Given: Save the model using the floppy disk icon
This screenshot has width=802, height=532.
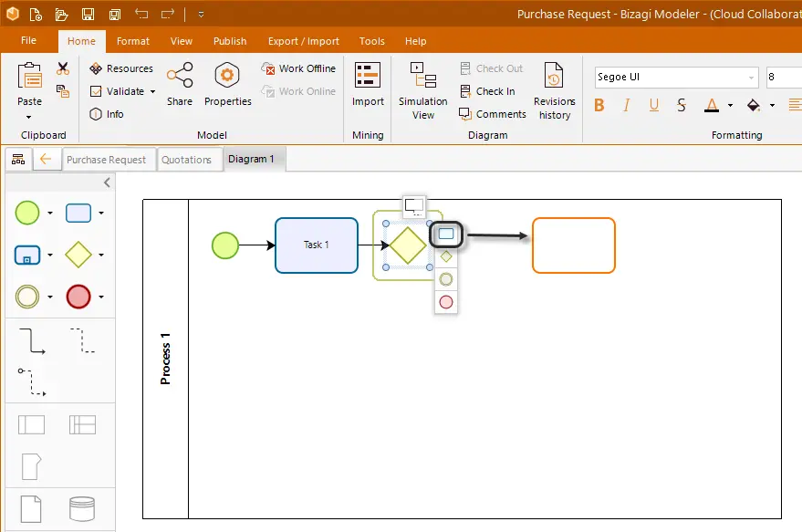Looking at the screenshot, I should [x=88, y=15].
